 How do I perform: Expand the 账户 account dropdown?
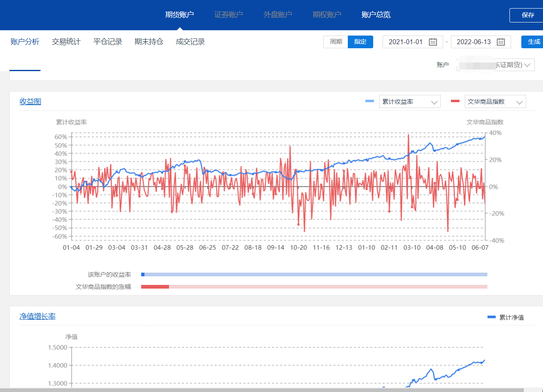click(496, 65)
